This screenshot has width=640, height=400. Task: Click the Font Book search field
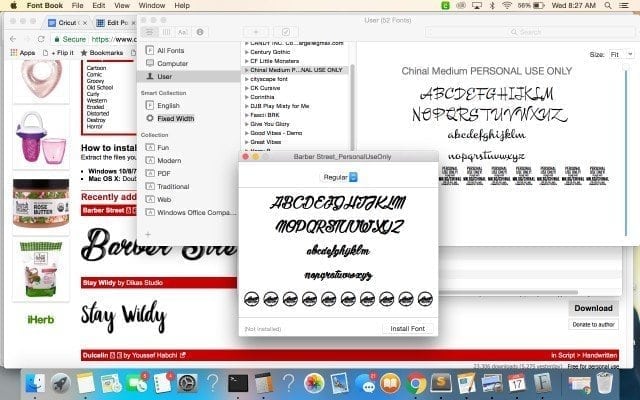530,32
